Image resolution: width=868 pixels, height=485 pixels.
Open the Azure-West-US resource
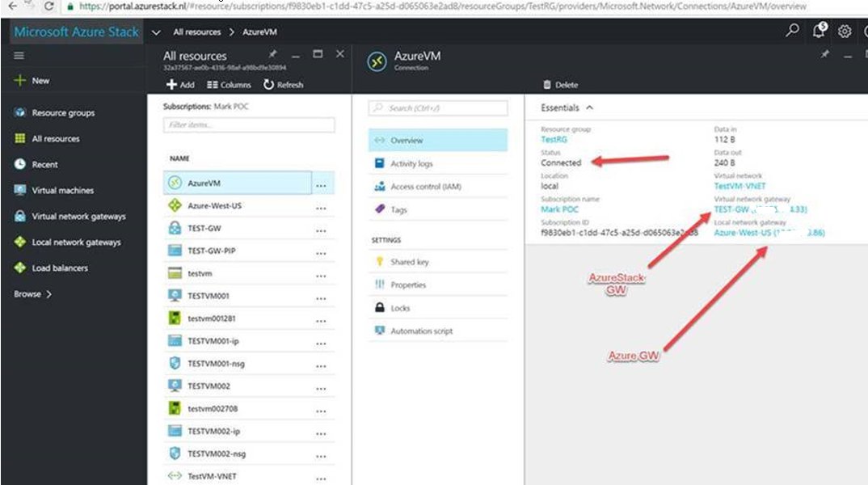pyautogui.click(x=214, y=205)
